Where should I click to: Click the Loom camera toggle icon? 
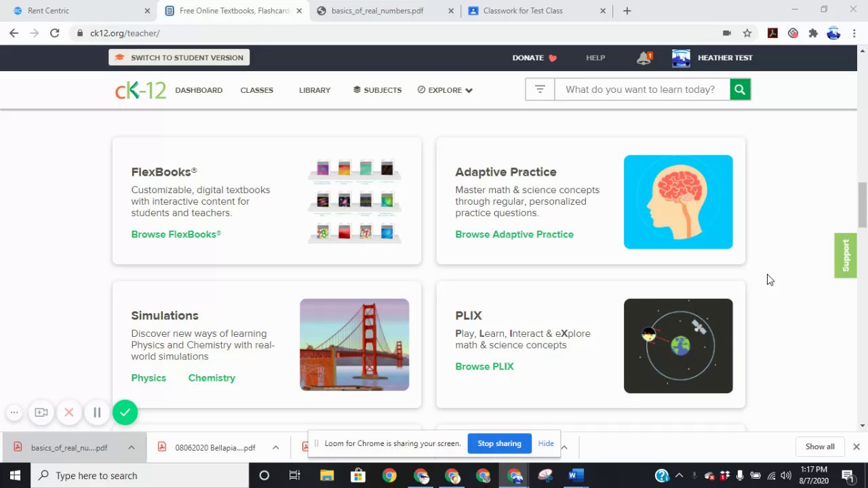[x=41, y=412]
